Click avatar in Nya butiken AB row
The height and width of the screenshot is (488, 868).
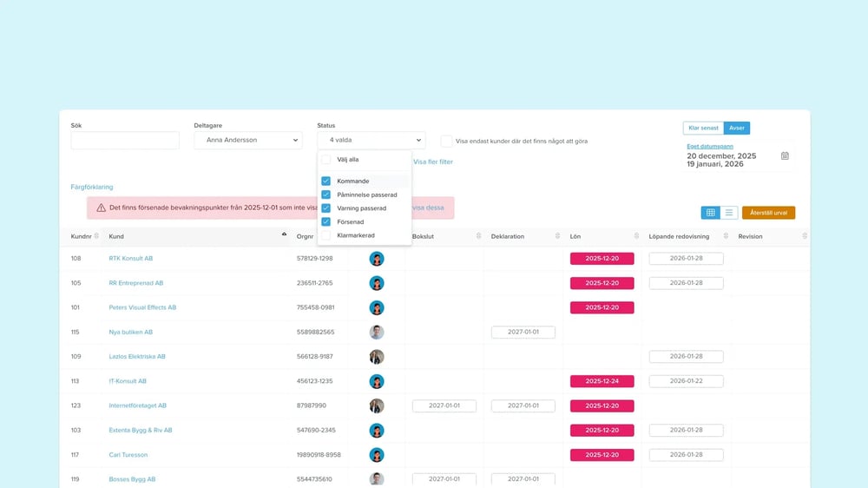377,332
